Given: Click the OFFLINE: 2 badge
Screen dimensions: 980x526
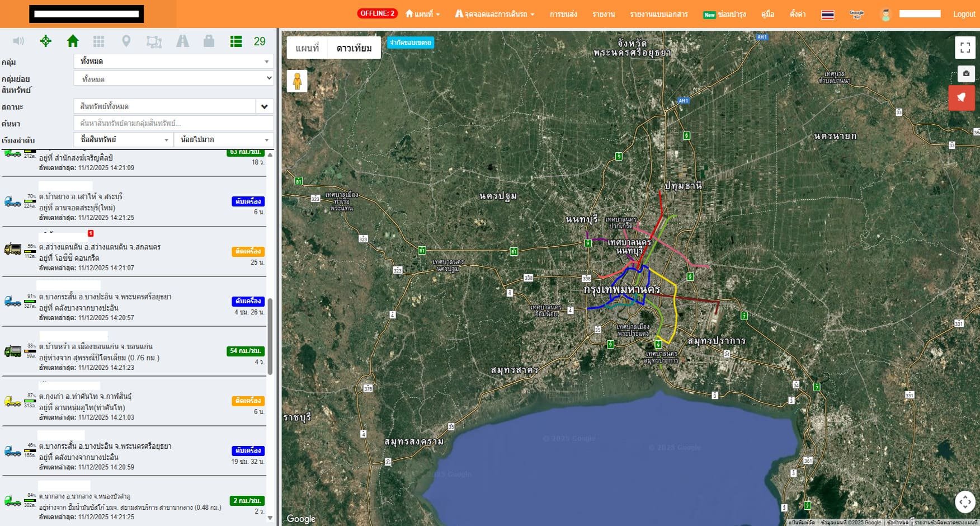Looking at the screenshot, I should [x=377, y=13].
